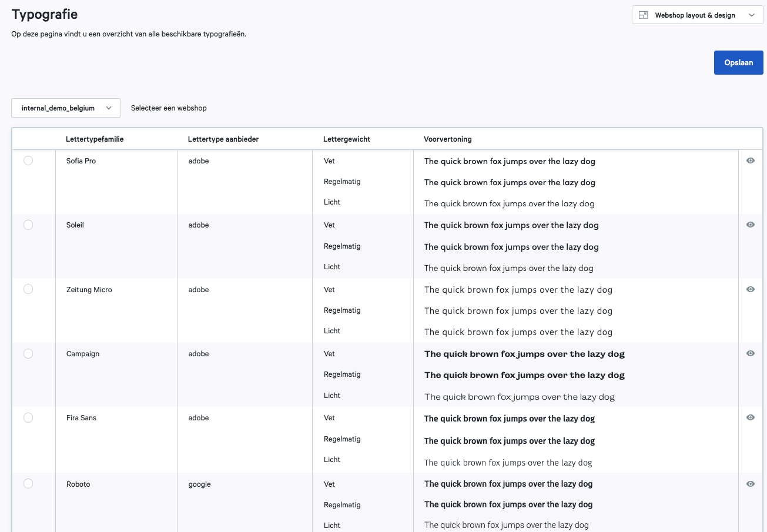This screenshot has height=532, width=767.
Task: Click the Typografie page heading
Action: [x=45, y=15]
